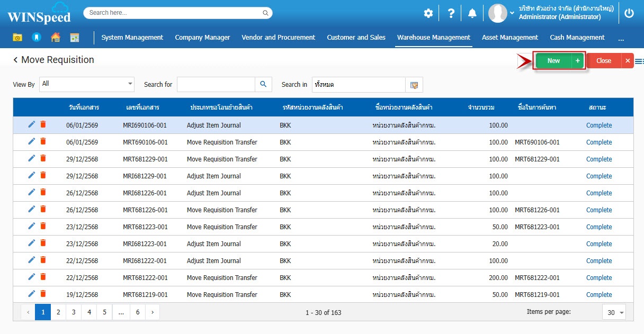Screen dimensions: 644x334
Task: Click the power logout icon
Action: coord(629,13)
